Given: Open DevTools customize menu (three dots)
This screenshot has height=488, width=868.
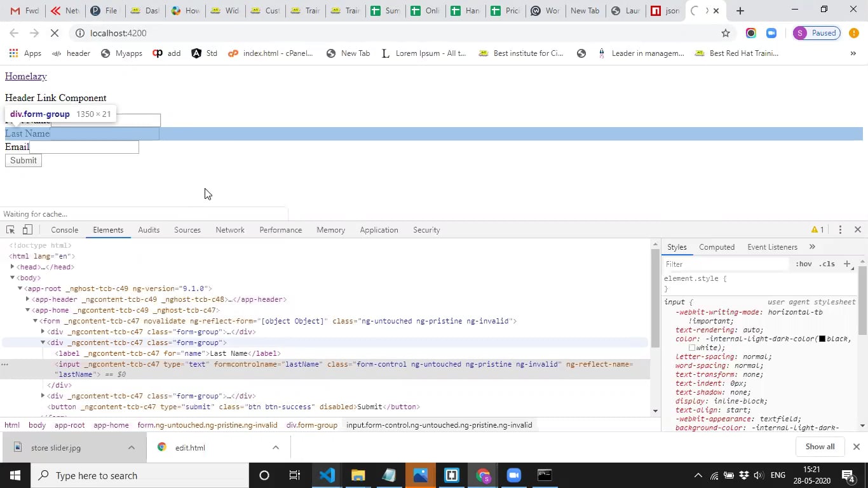Looking at the screenshot, I should [x=840, y=230].
